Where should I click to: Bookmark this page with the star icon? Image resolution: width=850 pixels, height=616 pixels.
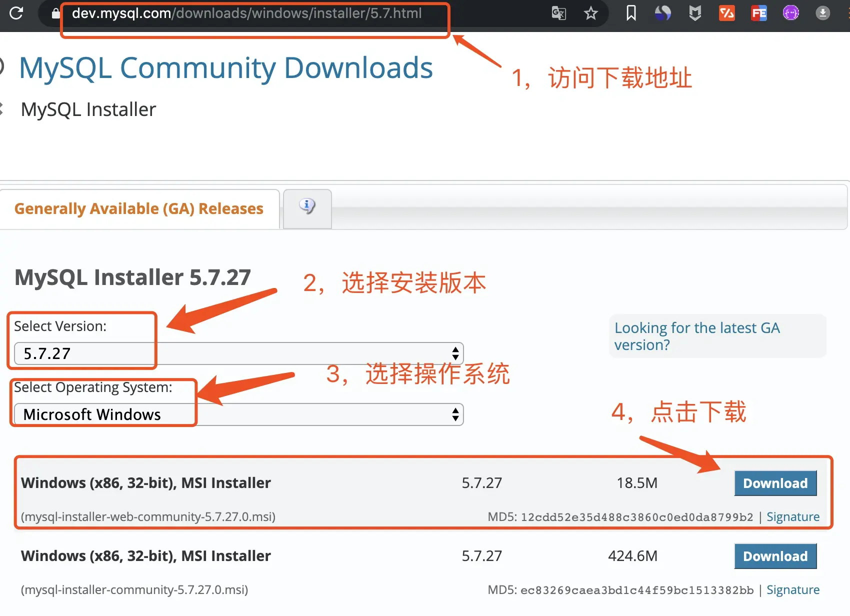click(x=591, y=13)
